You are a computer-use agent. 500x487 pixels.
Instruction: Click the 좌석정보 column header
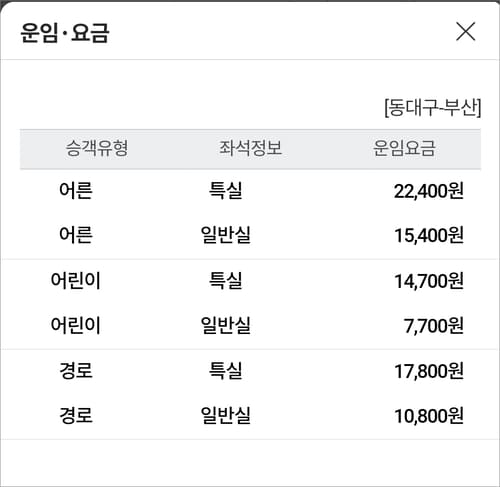click(x=250, y=148)
